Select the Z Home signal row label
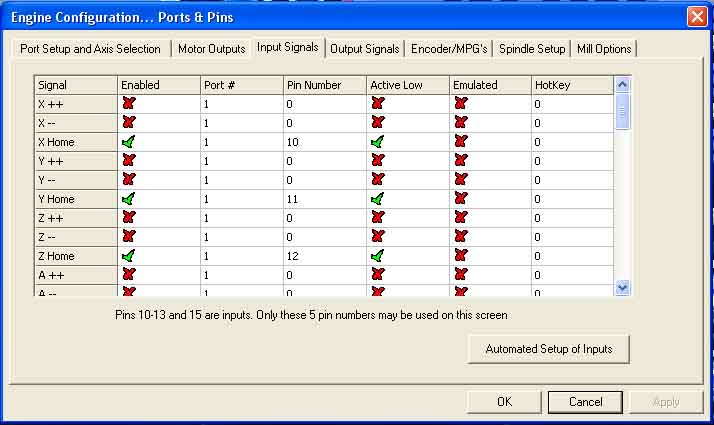Viewport: 714px width, 425px height. click(x=76, y=256)
